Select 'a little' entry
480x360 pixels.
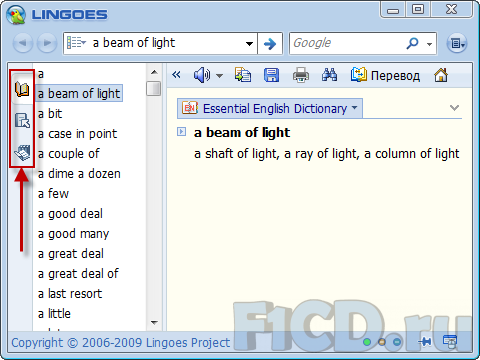coord(54,314)
